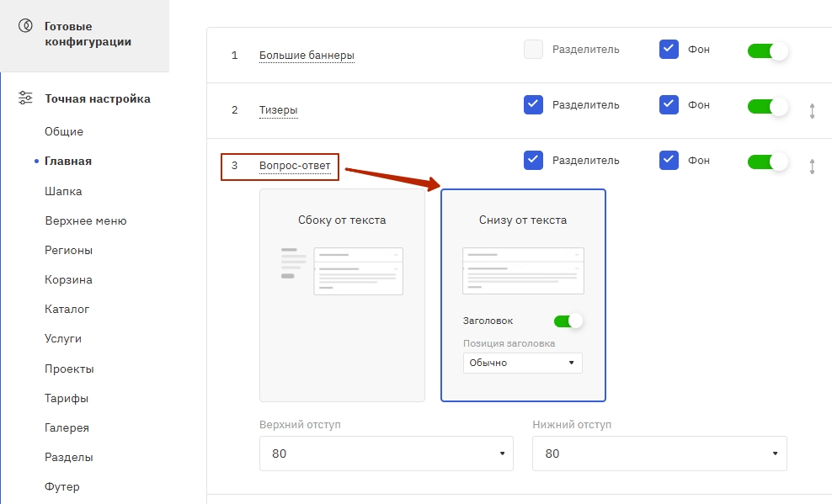This screenshot has height=504, width=832.
Task: Open the Верхний отступ dropdown
Action: pyautogui.click(x=387, y=454)
